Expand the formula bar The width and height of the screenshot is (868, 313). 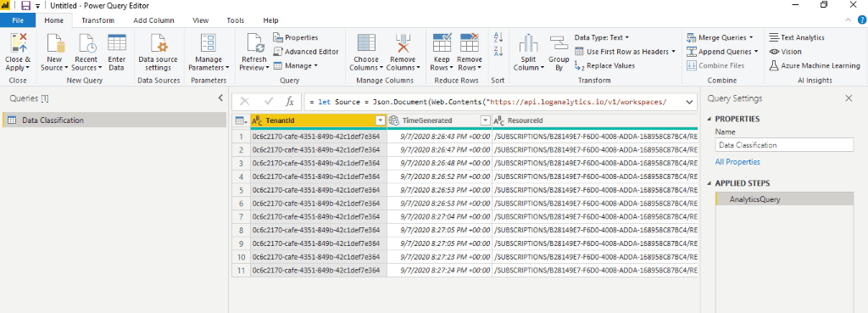tap(690, 103)
